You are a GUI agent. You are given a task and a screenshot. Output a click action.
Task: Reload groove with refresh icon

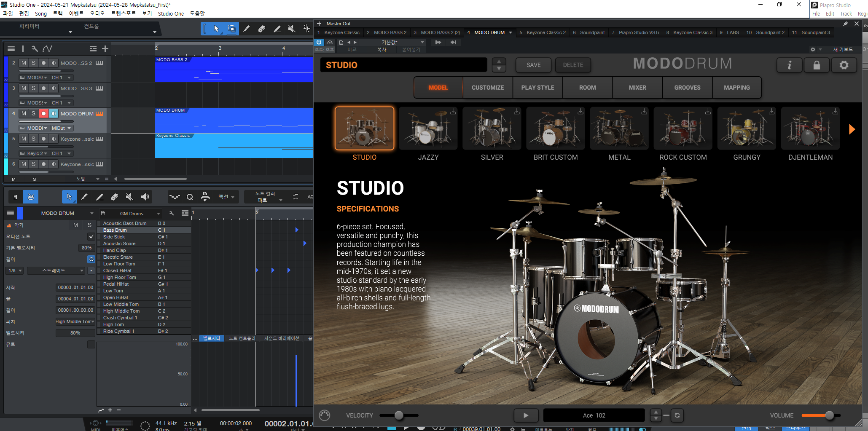pyautogui.click(x=677, y=415)
